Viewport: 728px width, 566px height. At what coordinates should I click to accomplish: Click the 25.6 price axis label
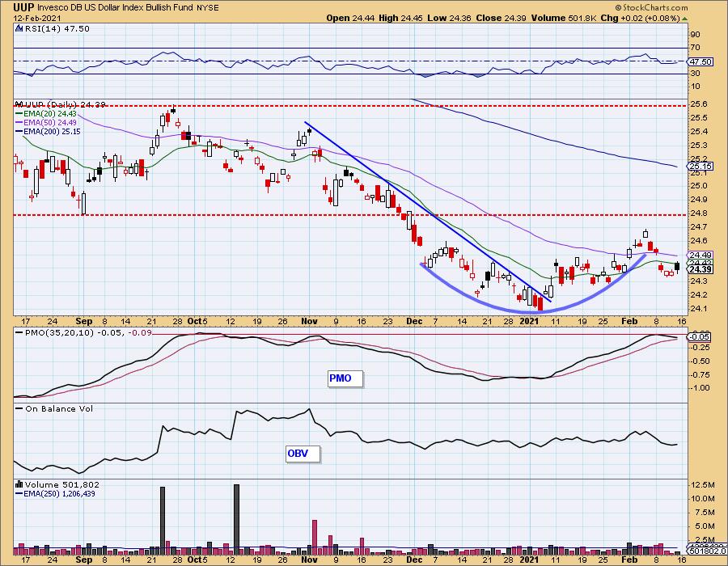coord(698,104)
